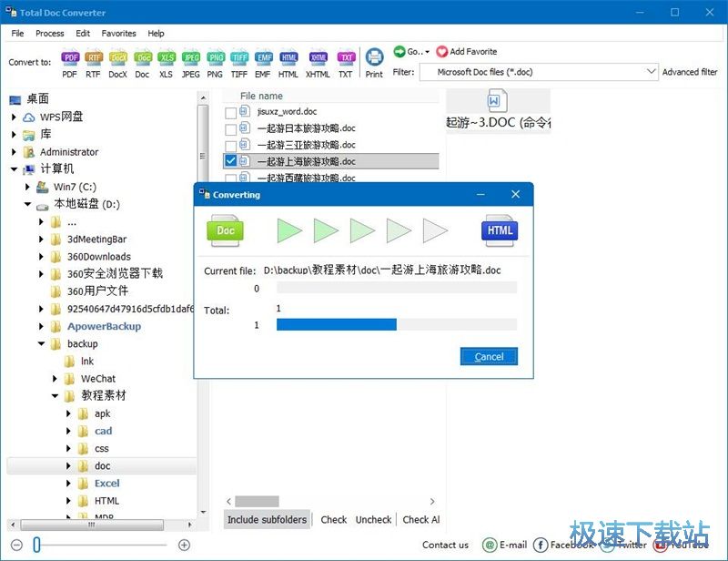728x561 pixels.
Task: Zoom in with the plus icon
Action: coord(185,545)
